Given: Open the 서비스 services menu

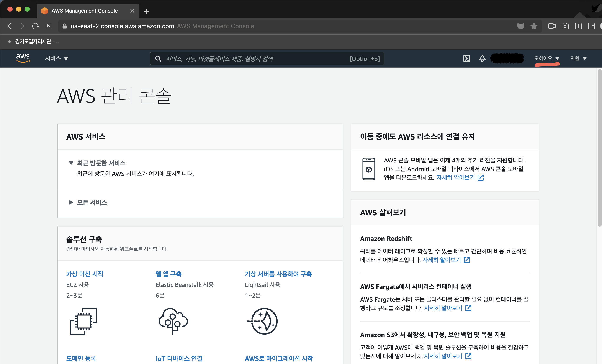Looking at the screenshot, I should coord(56,58).
